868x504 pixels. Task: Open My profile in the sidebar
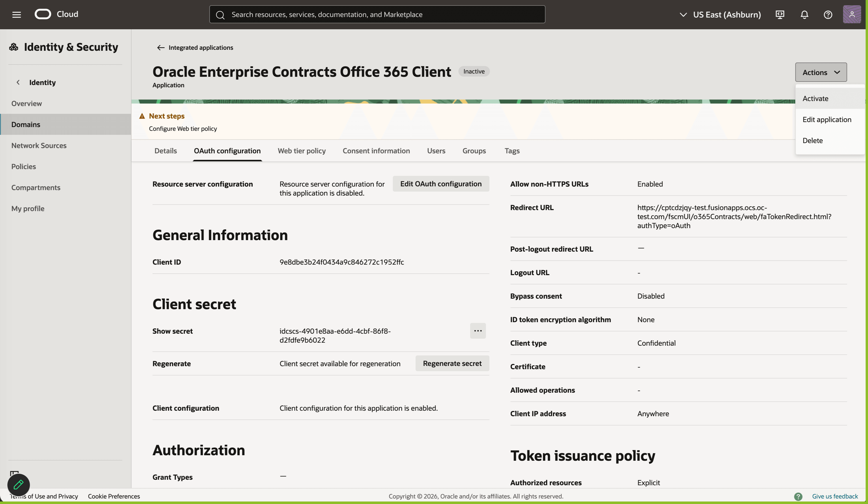(66, 208)
